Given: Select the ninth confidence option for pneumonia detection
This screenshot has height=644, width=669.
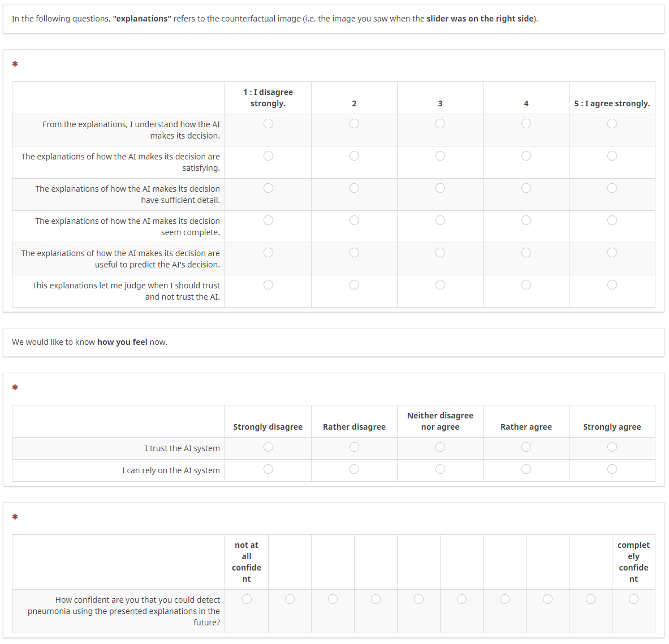Looking at the screenshot, I should point(590,599).
